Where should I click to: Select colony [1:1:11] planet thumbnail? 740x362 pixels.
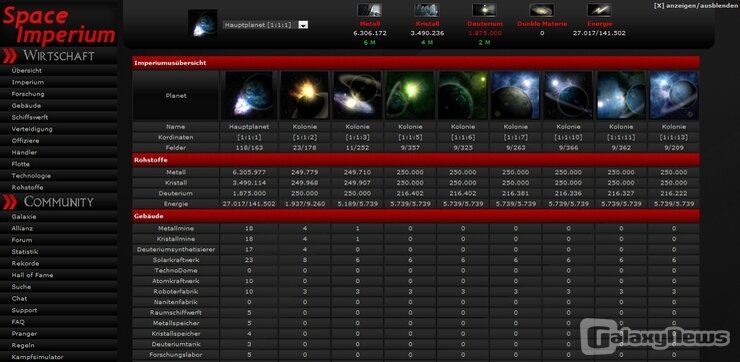[621, 95]
